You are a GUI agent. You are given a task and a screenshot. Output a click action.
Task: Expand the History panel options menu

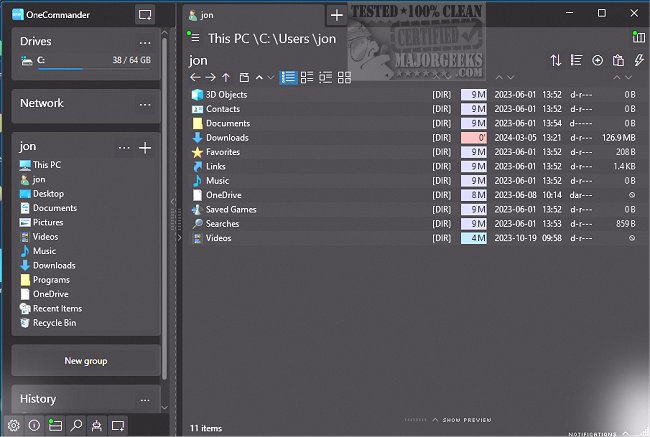pos(145,400)
